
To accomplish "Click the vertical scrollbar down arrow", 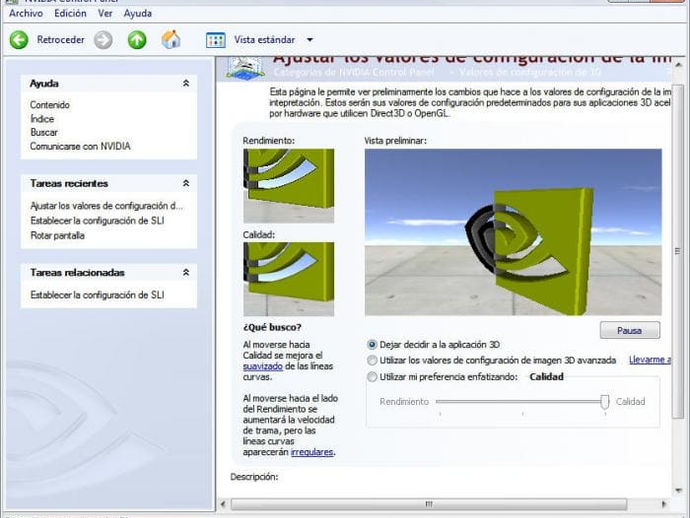I will point(679,490).
